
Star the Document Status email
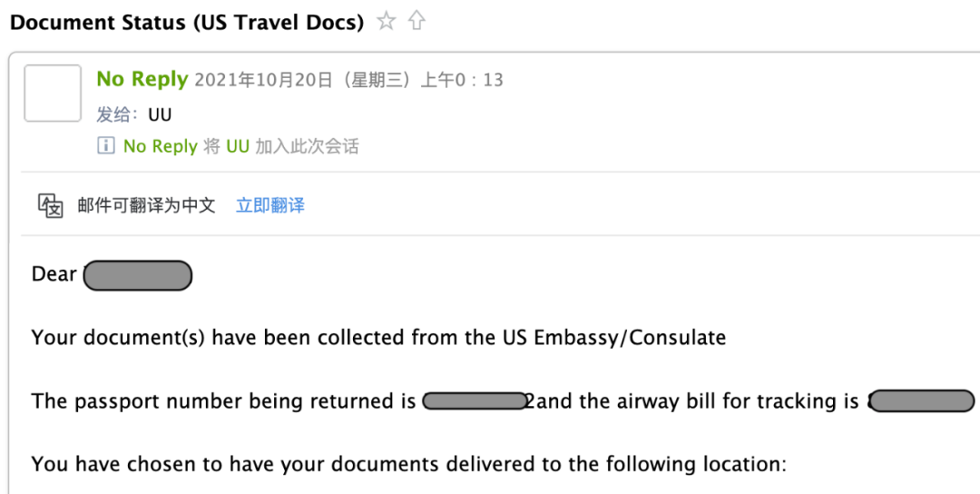387,22
